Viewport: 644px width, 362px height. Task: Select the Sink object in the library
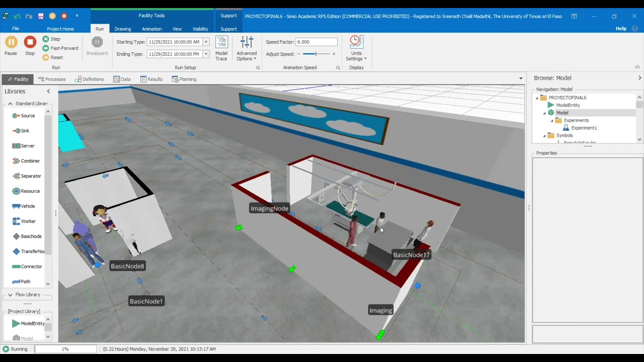21,131
